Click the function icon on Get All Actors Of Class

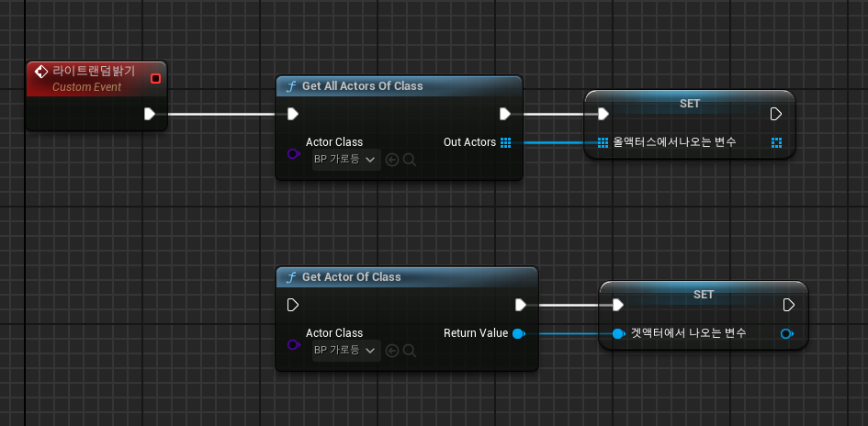coord(291,86)
